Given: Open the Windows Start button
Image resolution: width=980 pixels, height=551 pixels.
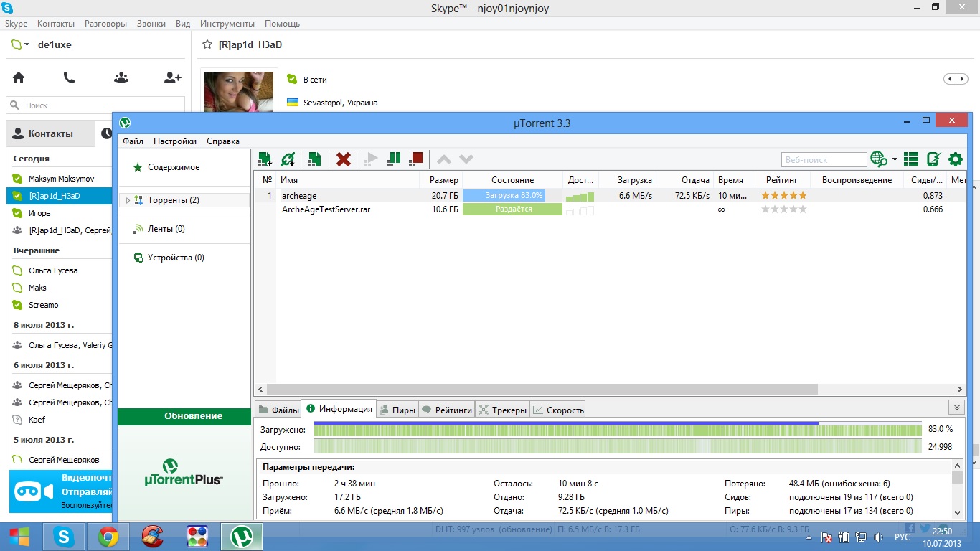Looking at the screenshot, I should pos(19,536).
